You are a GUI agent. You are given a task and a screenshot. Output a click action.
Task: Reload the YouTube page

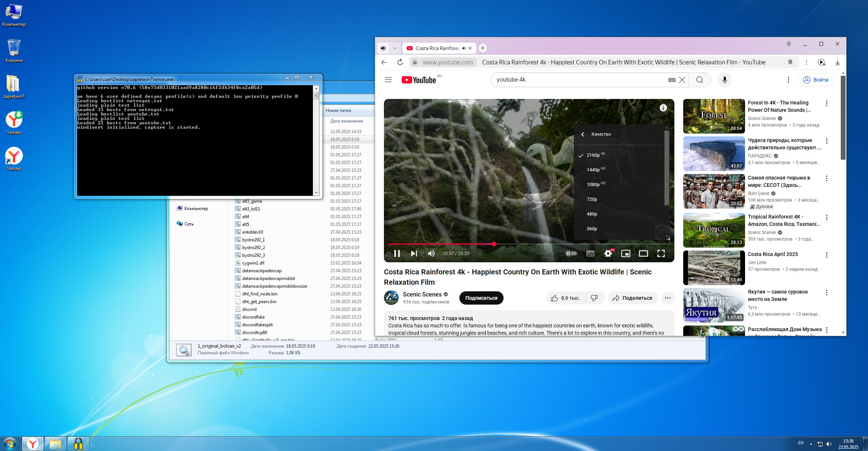tap(400, 63)
